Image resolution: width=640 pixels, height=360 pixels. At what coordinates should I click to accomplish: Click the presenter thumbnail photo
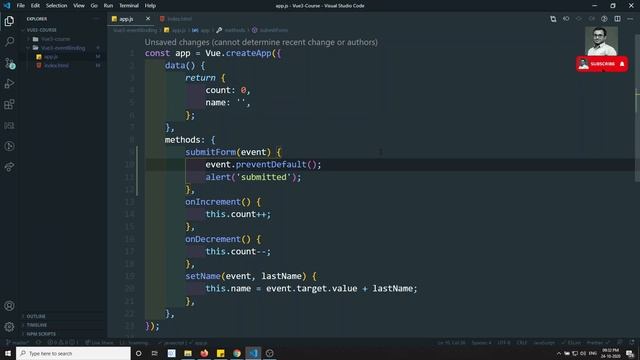[601, 41]
